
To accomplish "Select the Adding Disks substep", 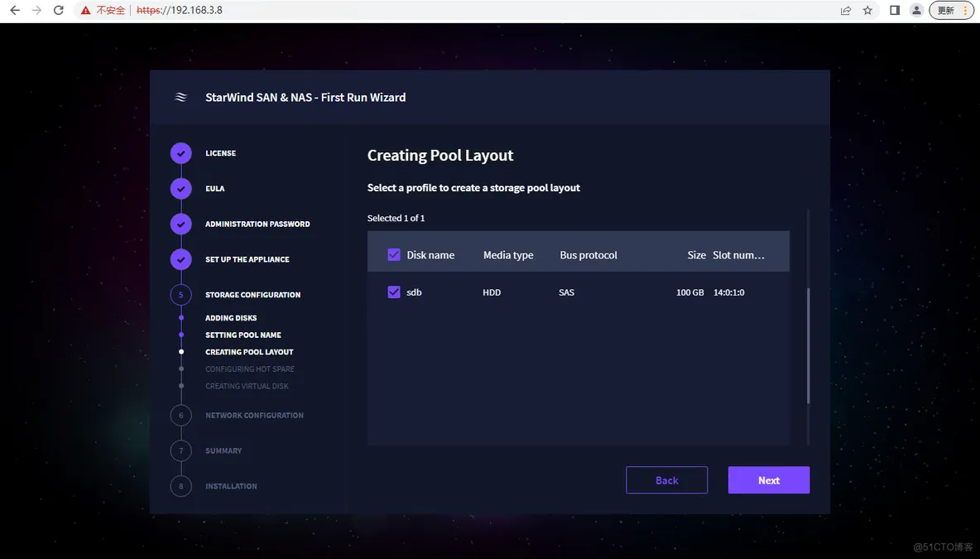I will [x=231, y=318].
